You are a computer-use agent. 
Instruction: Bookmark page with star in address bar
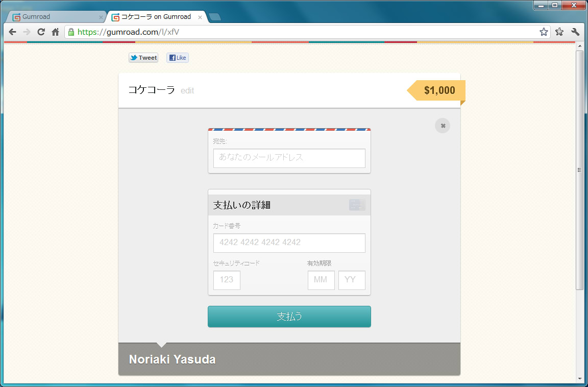pos(544,32)
